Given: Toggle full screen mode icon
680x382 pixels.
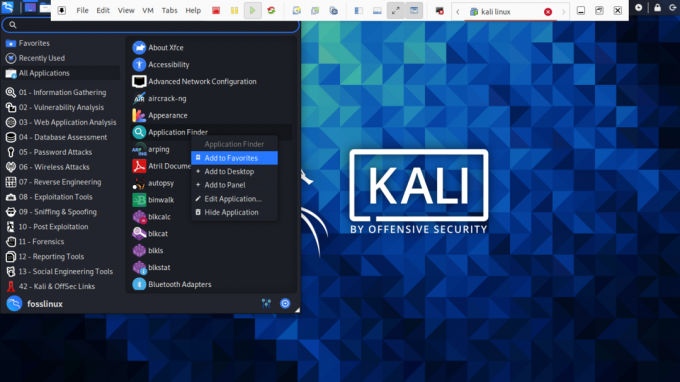Looking at the screenshot, I should point(396,10).
